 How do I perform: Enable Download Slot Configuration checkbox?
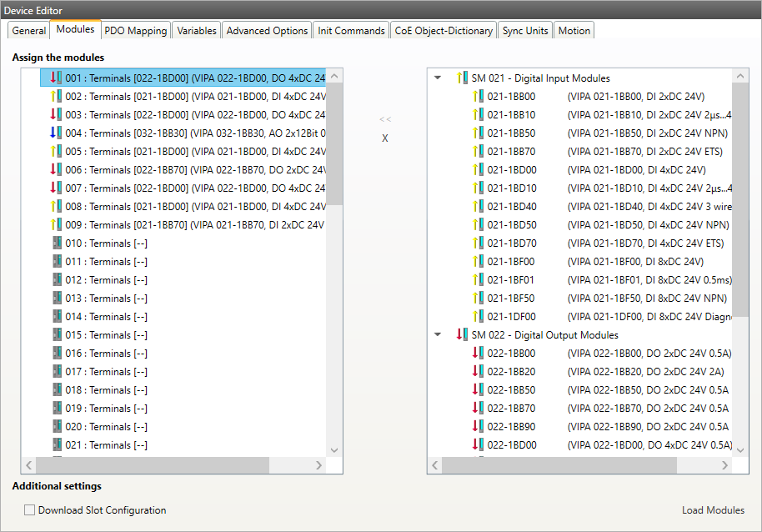point(30,510)
